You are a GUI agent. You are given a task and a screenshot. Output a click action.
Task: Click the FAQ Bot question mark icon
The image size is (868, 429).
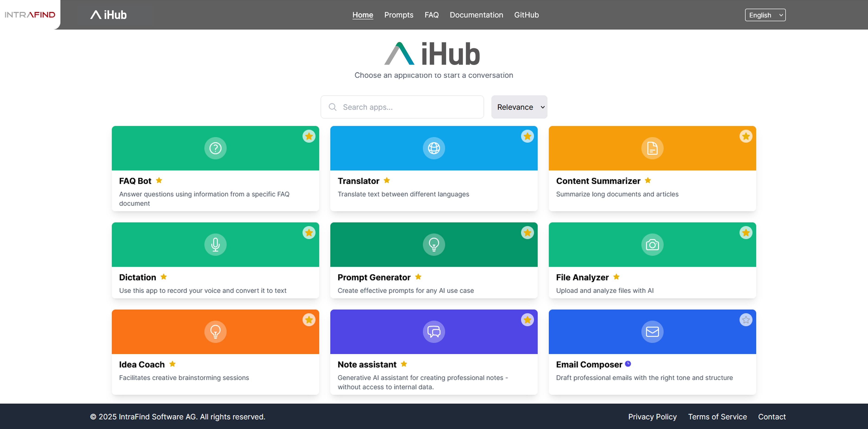point(215,148)
